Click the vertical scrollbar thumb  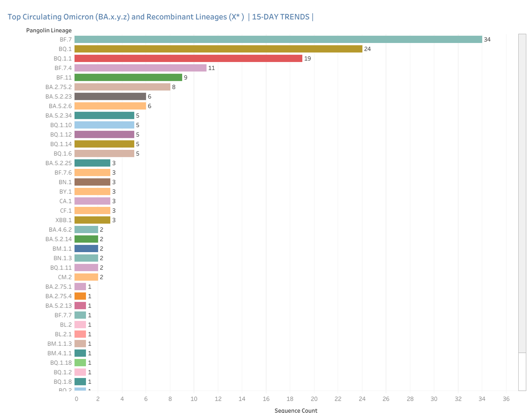522,194
